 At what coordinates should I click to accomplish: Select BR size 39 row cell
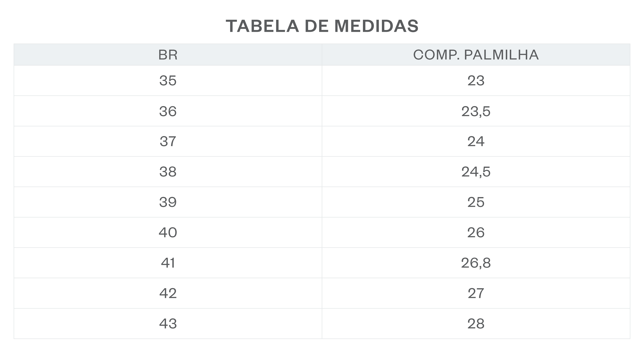pos(168,202)
